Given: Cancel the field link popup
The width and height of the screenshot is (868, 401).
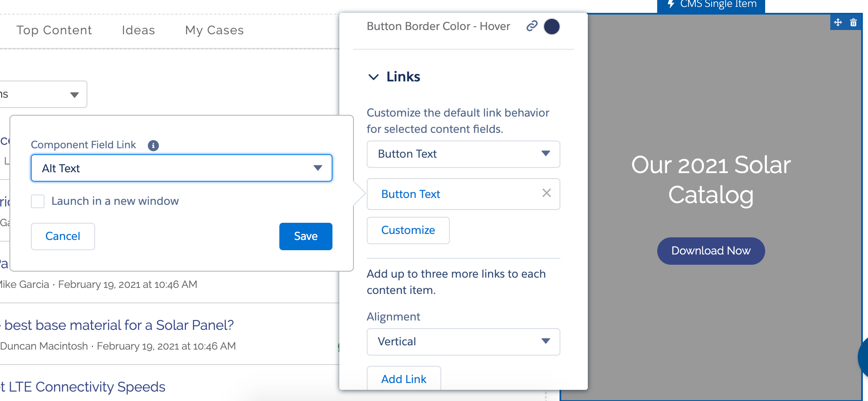Looking at the screenshot, I should click(63, 236).
